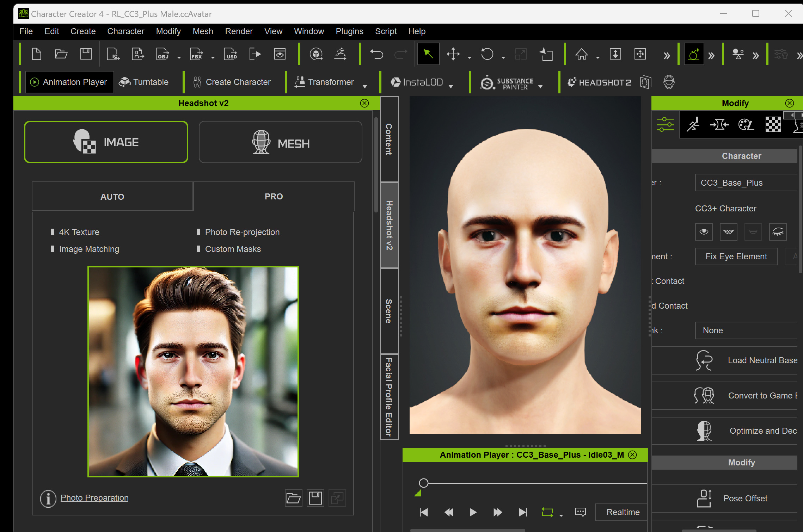Click the Home view icon
The width and height of the screenshot is (803, 532).
[581, 54]
